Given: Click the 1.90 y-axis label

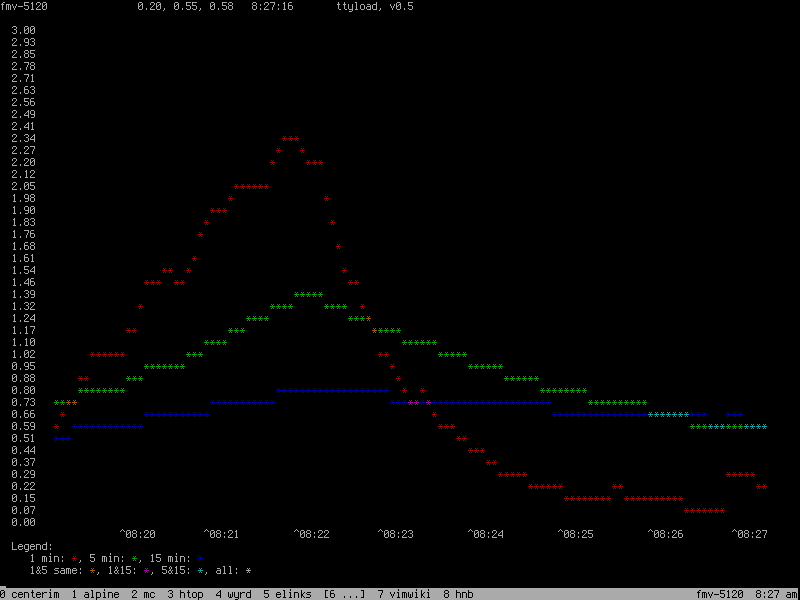Looking at the screenshot, I should tap(23, 210).
